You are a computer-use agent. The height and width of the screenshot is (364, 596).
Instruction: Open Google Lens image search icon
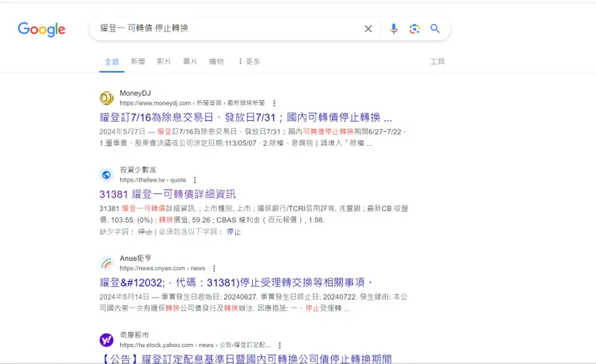click(414, 28)
